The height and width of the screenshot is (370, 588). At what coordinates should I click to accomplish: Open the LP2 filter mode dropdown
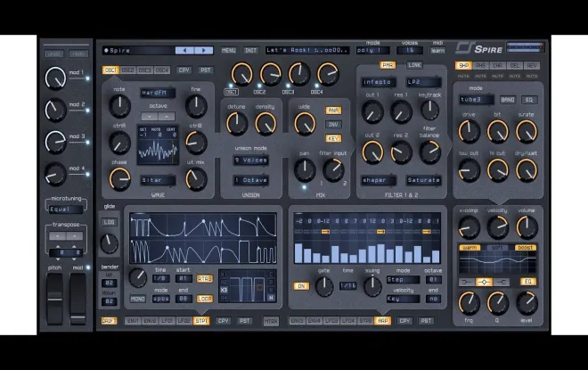click(423, 82)
